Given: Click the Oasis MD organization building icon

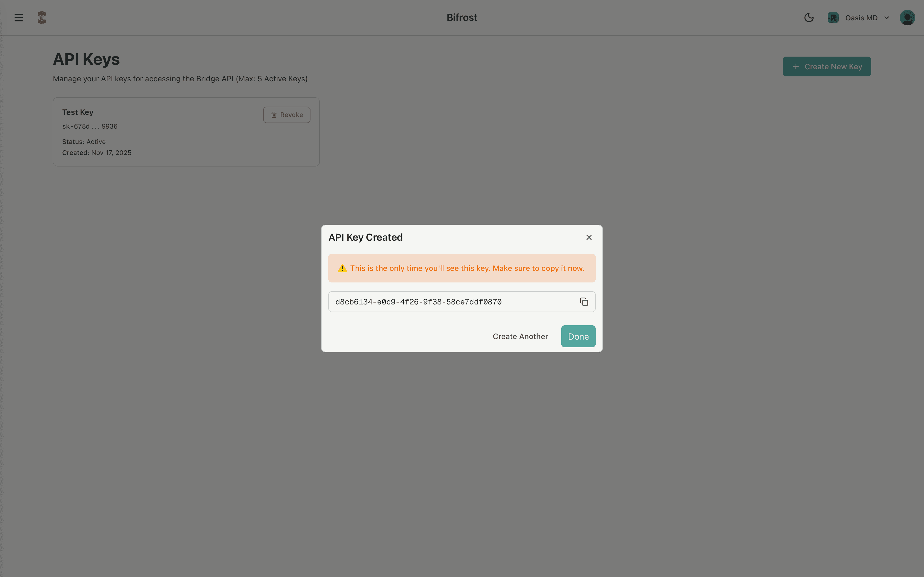Looking at the screenshot, I should (x=833, y=18).
